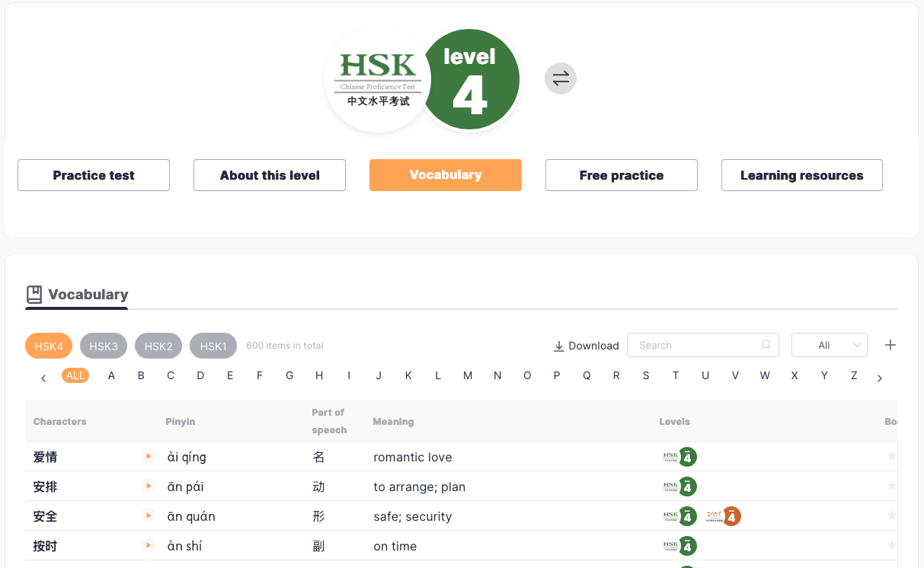Open the Free practice tab
The height and width of the screenshot is (568, 924).
point(622,175)
